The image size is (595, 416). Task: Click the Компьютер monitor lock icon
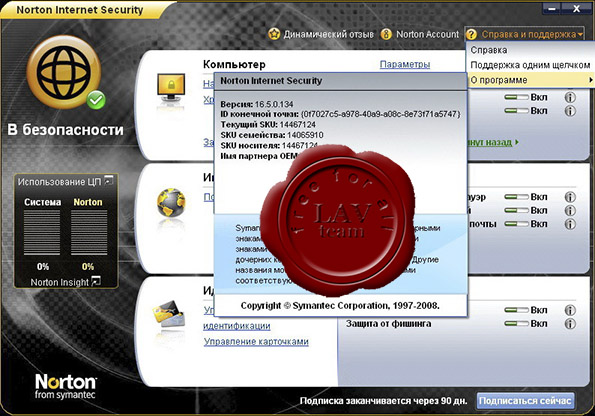pos(171,88)
